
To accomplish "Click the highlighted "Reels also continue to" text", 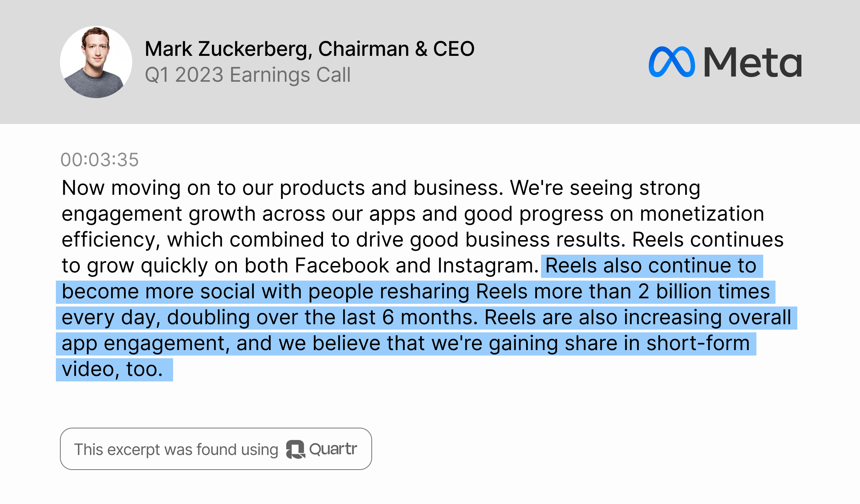I will click(x=650, y=266).
